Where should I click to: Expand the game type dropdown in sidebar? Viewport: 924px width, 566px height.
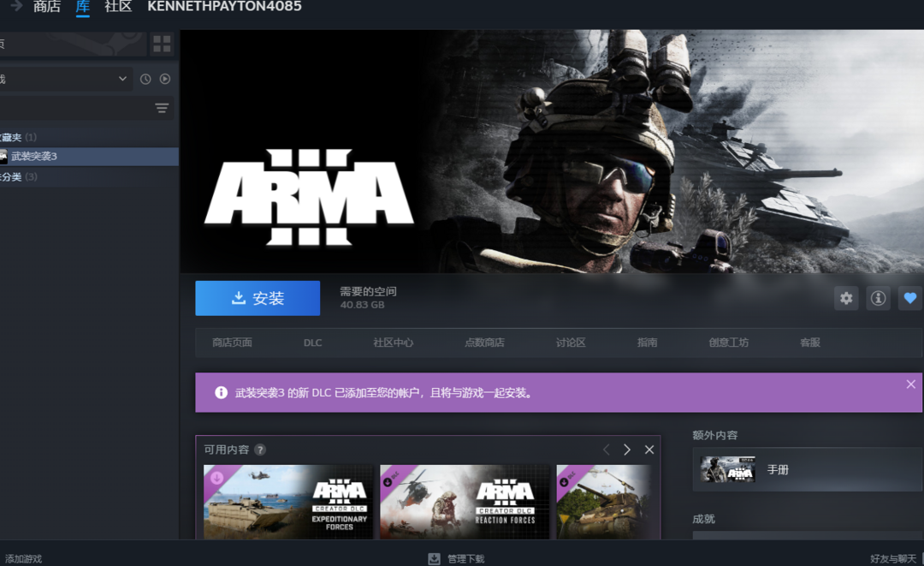[x=122, y=79]
